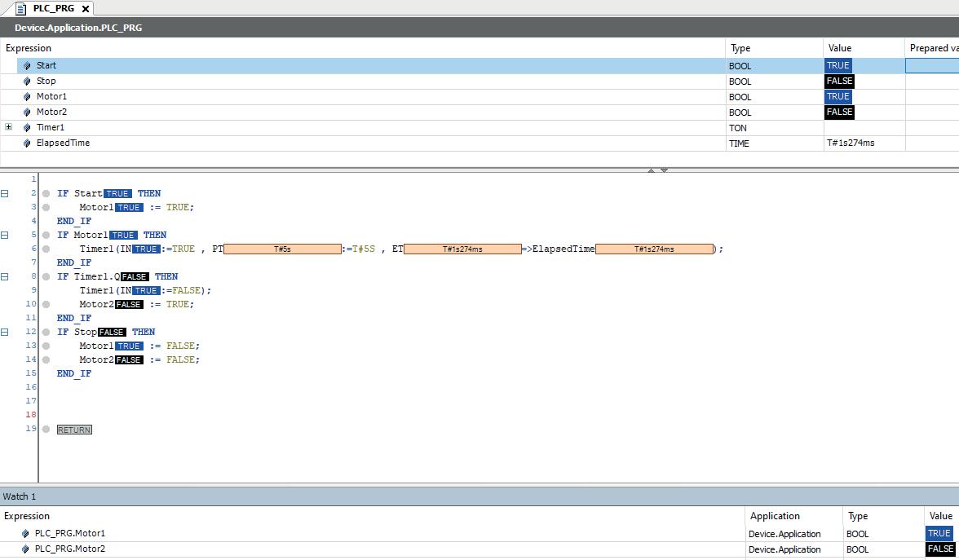
Task: Click the Application column header in Watch 1
Action: [x=775, y=515]
